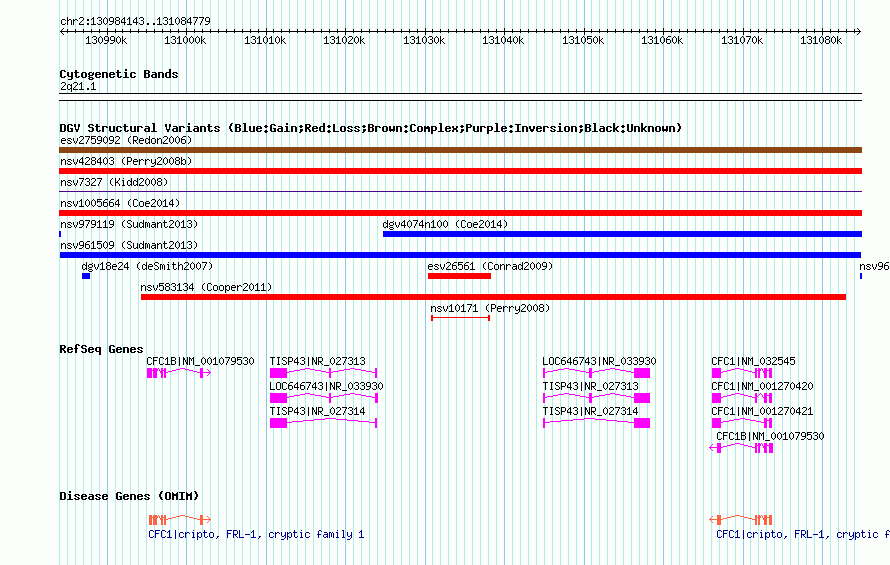Click the 131050k ruler label
This screenshot has height=565, width=890.
[x=583, y=40]
